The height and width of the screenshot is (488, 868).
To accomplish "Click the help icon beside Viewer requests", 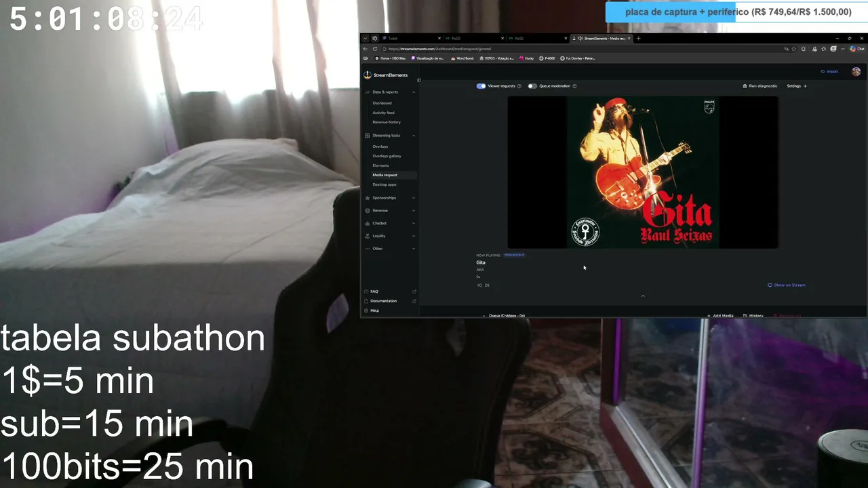I will (519, 86).
